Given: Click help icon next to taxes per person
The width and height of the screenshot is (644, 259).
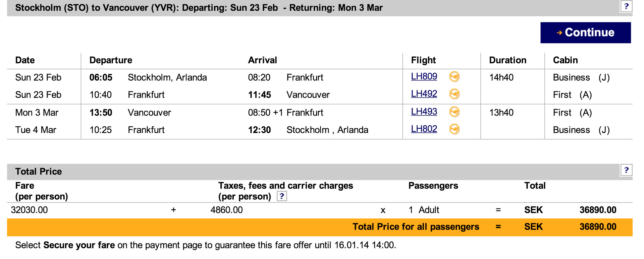Looking at the screenshot, I should pyautogui.click(x=282, y=196).
